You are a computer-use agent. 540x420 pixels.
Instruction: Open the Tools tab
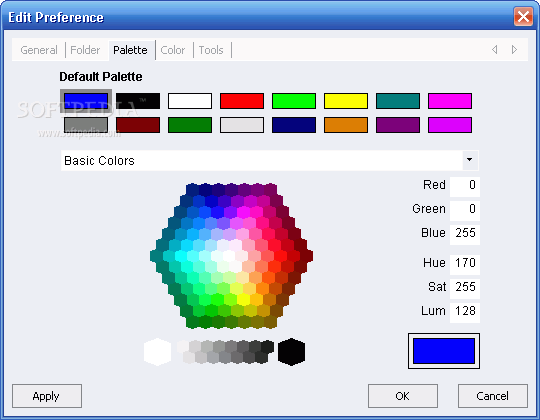tap(211, 50)
